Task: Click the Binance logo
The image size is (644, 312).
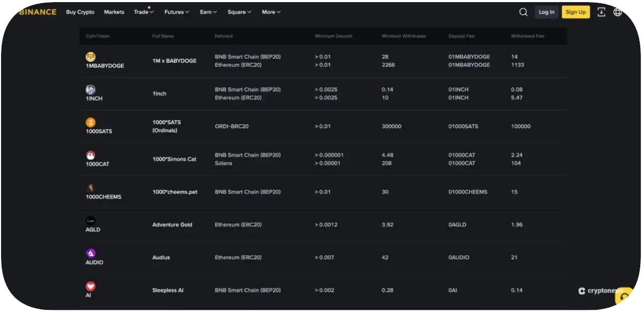Action: [38, 12]
